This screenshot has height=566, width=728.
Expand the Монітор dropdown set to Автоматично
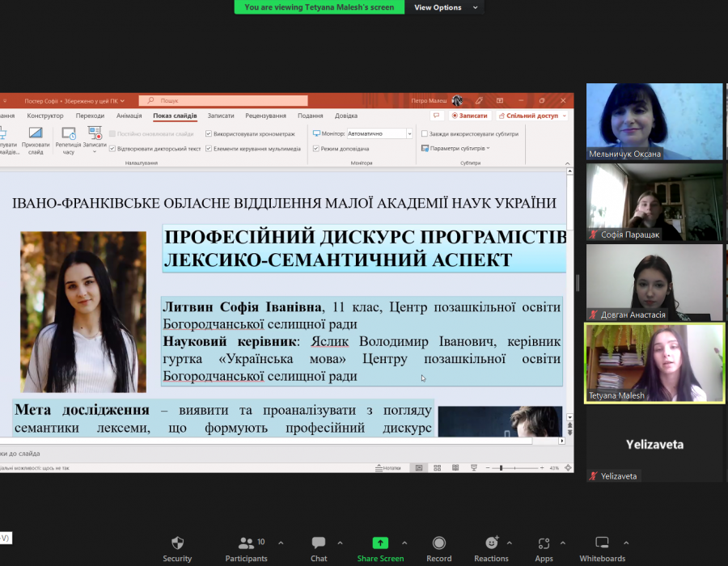click(x=409, y=133)
